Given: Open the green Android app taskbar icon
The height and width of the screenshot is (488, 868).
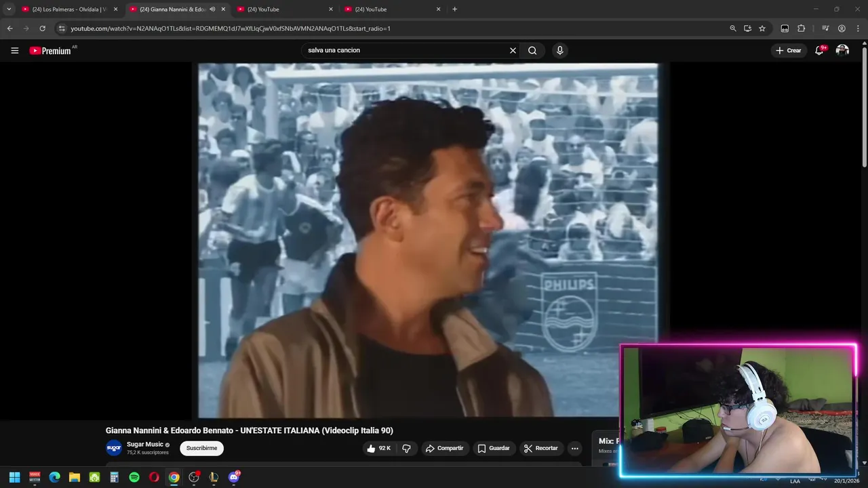Looking at the screenshot, I should [x=94, y=477].
